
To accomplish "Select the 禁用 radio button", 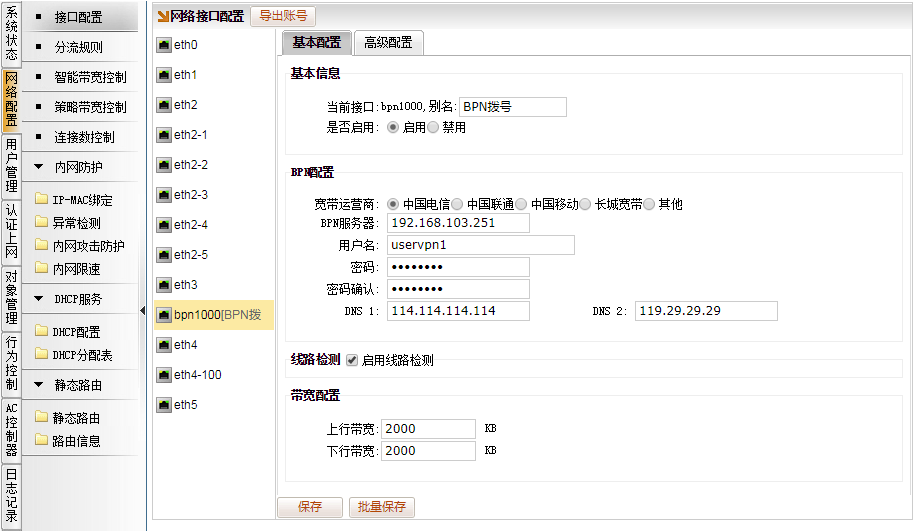I will point(434,128).
